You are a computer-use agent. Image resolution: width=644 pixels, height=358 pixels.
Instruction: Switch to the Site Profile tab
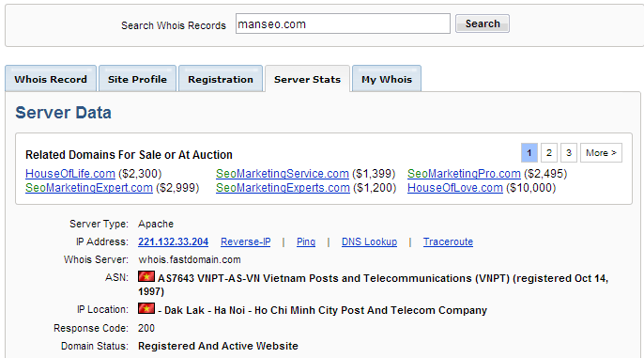point(137,79)
